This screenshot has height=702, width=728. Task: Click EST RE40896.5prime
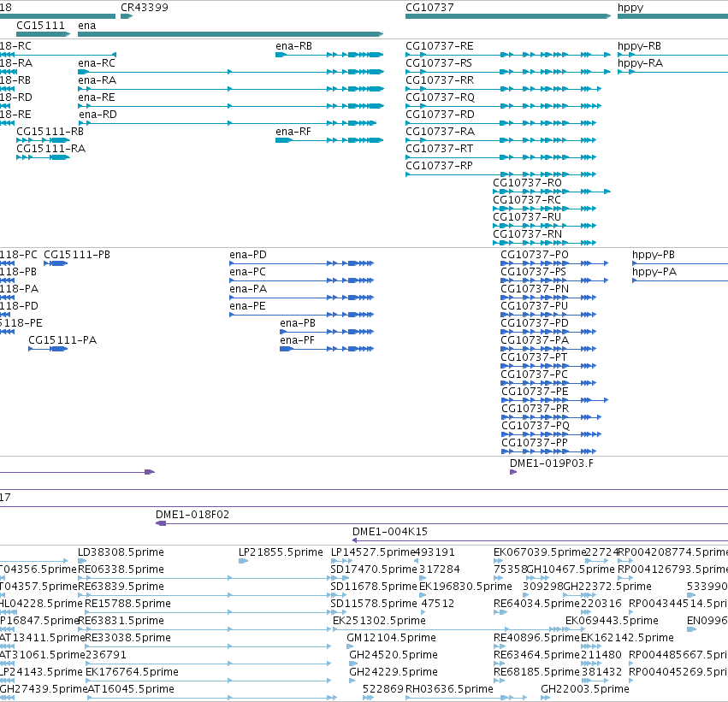click(498, 646)
